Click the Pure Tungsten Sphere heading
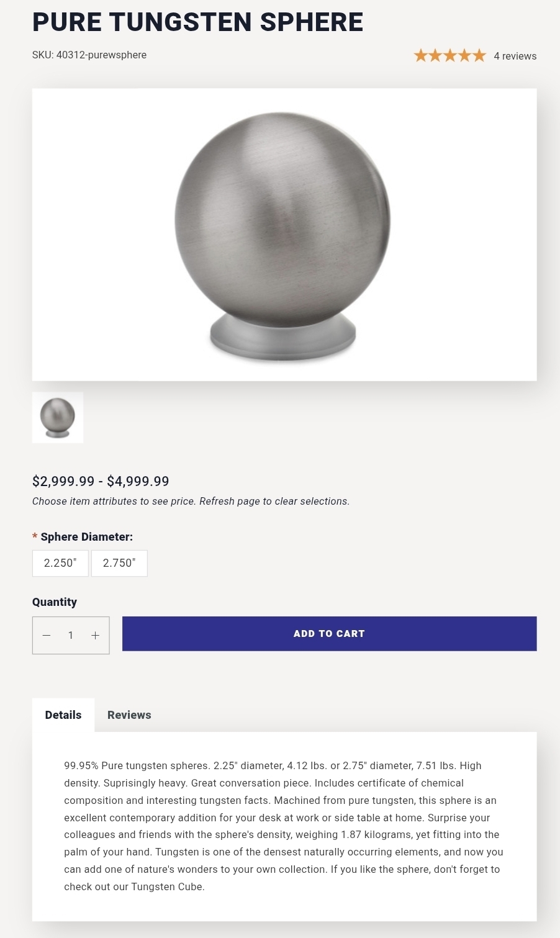The height and width of the screenshot is (938, 560). click(197, 22)
